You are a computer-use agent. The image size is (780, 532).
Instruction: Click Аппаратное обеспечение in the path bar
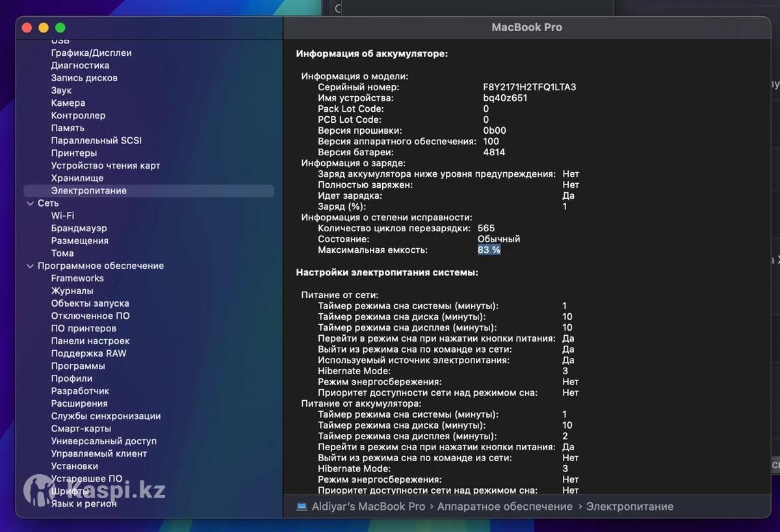[x=504, y=507]
